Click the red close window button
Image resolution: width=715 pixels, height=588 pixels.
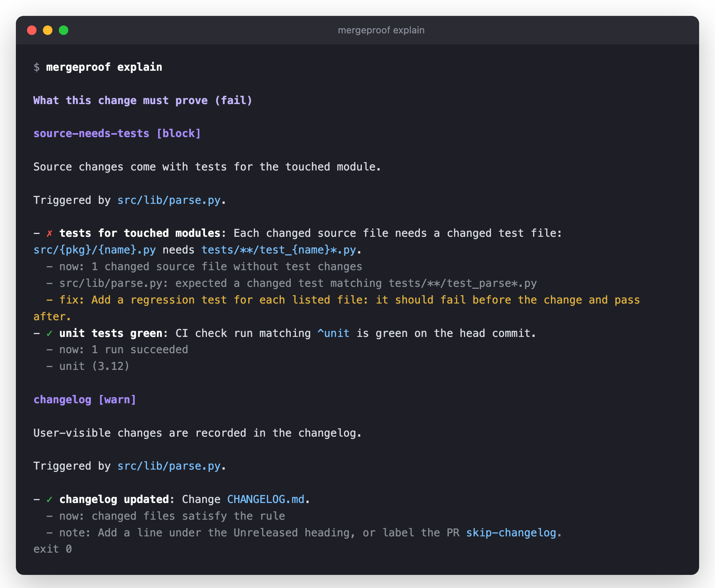point(32,30)
